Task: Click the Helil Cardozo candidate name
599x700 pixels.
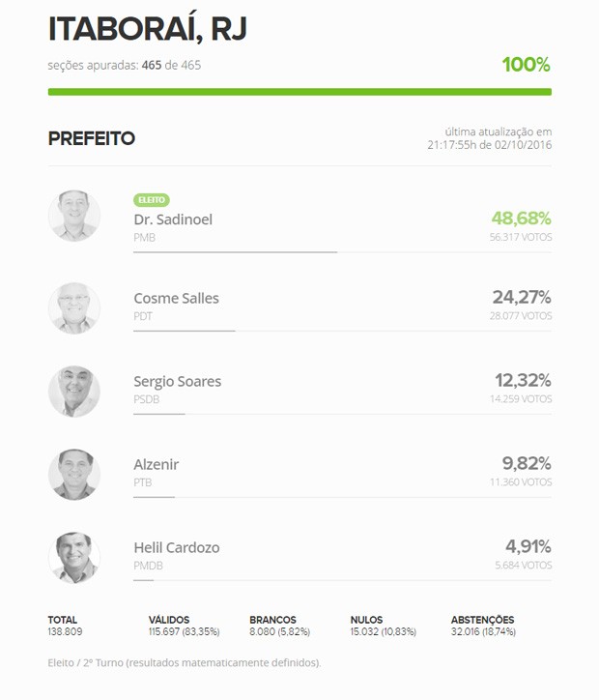Action: pos(176,547)
